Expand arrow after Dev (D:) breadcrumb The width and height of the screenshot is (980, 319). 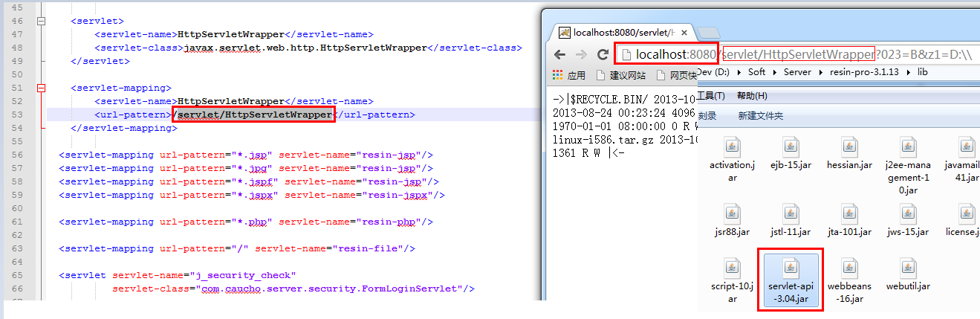(738, 72)
